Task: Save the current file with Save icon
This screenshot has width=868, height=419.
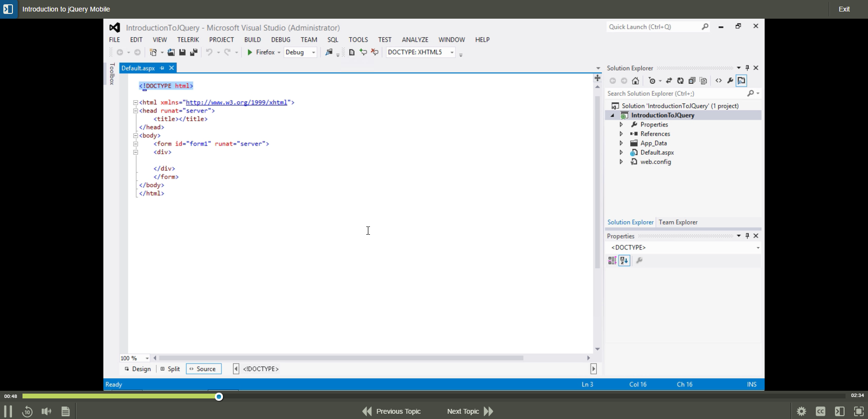Action: coord(182,52)
